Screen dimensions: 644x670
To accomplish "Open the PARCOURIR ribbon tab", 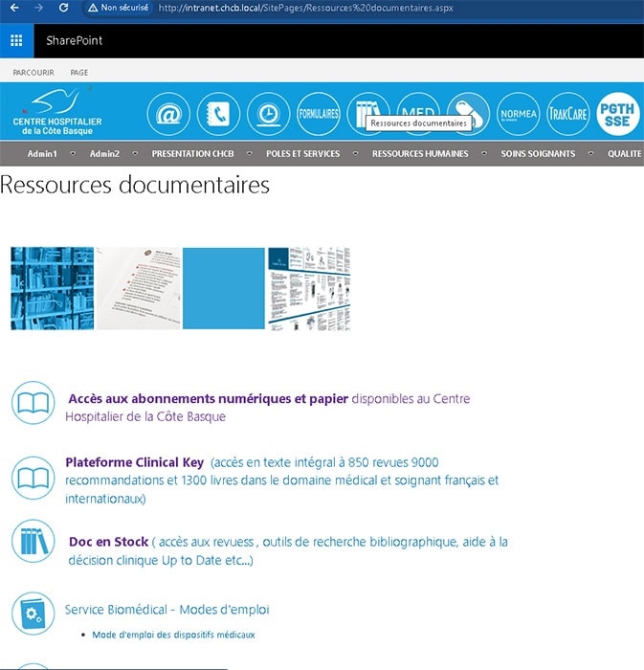I will click(33, 72).
